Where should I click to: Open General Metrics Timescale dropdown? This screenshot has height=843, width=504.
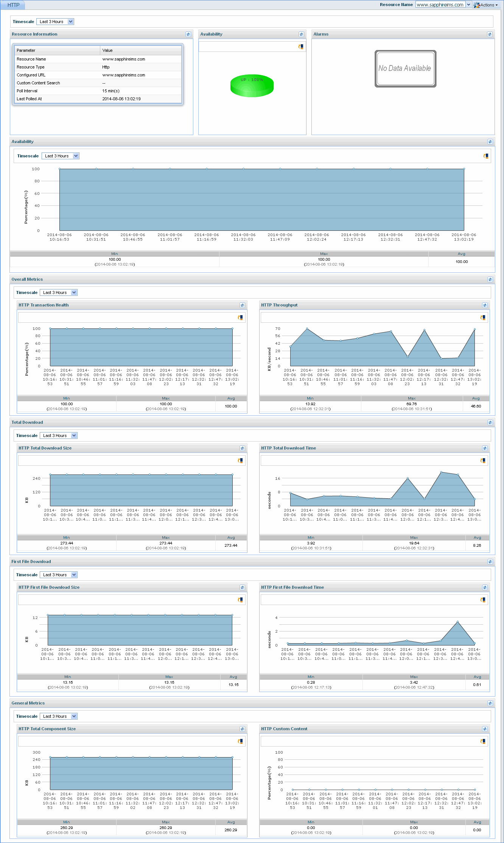click(x=59, y=716)
